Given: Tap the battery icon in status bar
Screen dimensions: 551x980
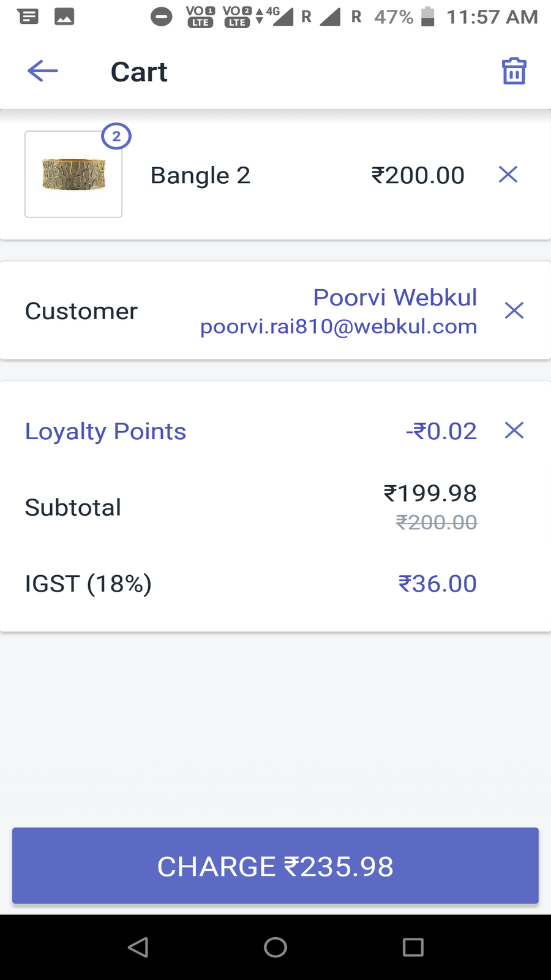Looking at the screenshot, I should (x=428, y=17).
